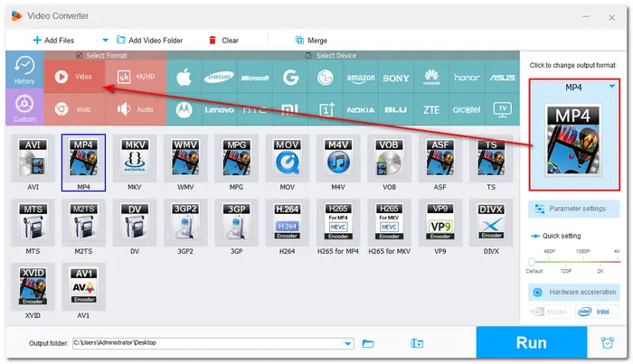Choose the MPG format icon

coord(236,157)
